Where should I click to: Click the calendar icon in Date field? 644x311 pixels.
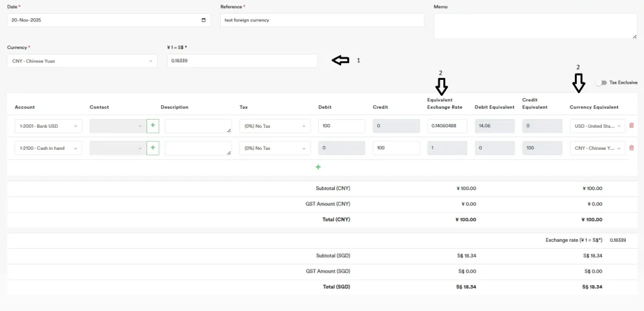coord(203,20)
